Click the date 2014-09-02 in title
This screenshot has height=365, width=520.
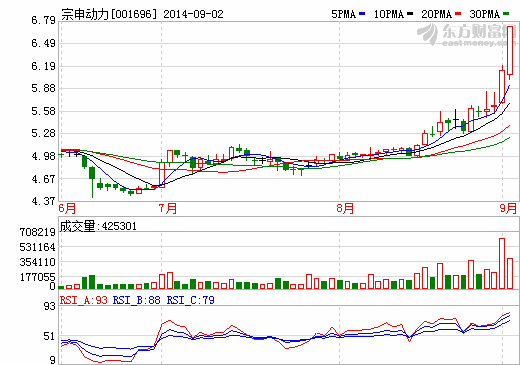(x=193, y=14)
